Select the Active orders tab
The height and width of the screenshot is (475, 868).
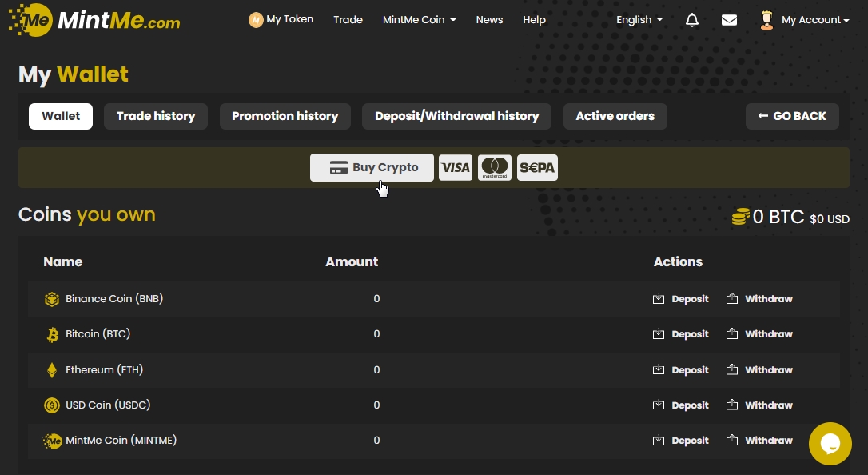click(x=615, y=116)
